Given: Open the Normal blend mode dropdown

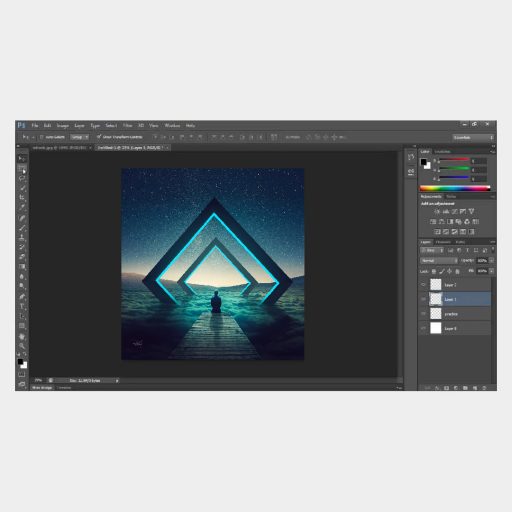Looking at the screenshot, I should coord(439,260).
